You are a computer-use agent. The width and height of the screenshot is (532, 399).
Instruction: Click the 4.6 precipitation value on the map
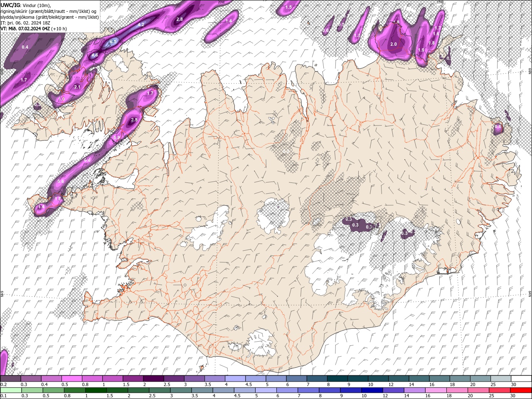pyautogui.click(x=95, y=55)
